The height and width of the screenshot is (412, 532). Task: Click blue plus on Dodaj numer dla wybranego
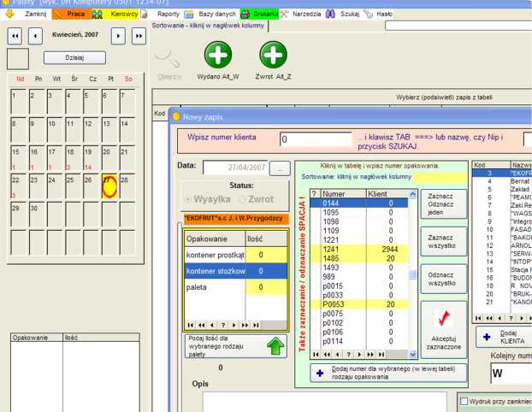[320, 373]
